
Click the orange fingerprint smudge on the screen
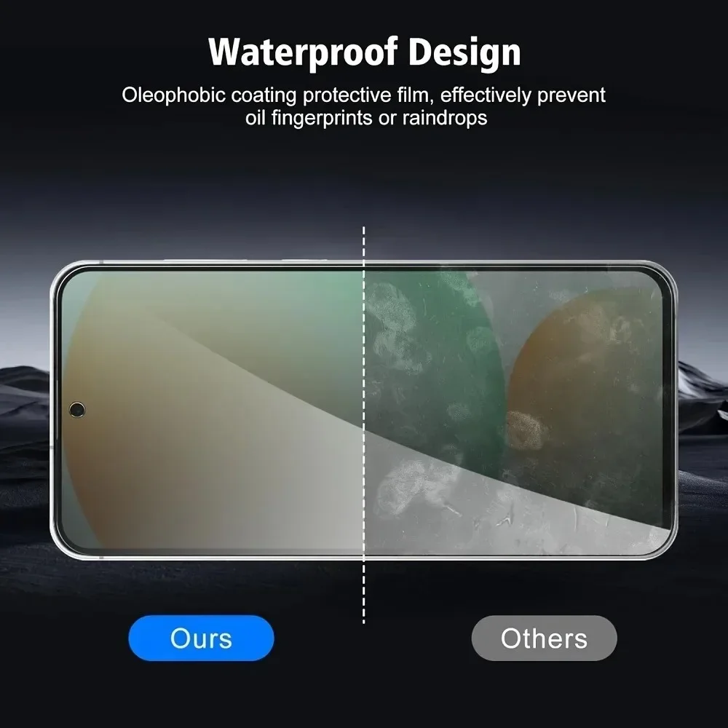(523, 430)
